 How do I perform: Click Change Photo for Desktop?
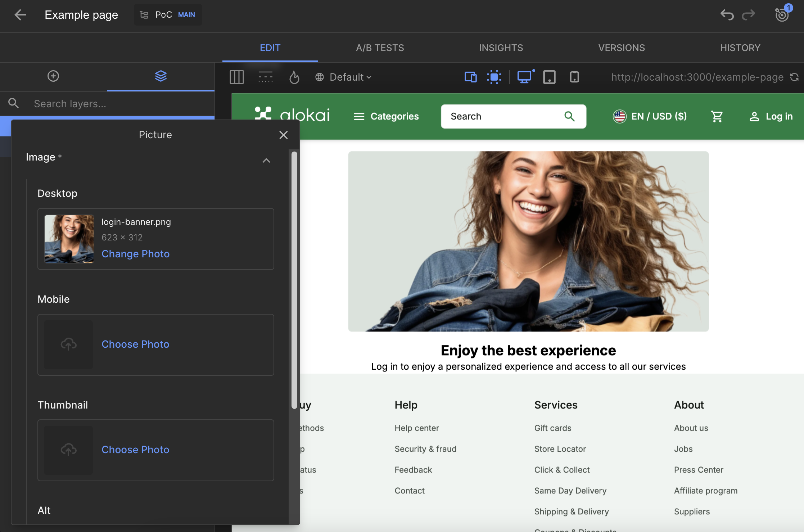point(136,254)
